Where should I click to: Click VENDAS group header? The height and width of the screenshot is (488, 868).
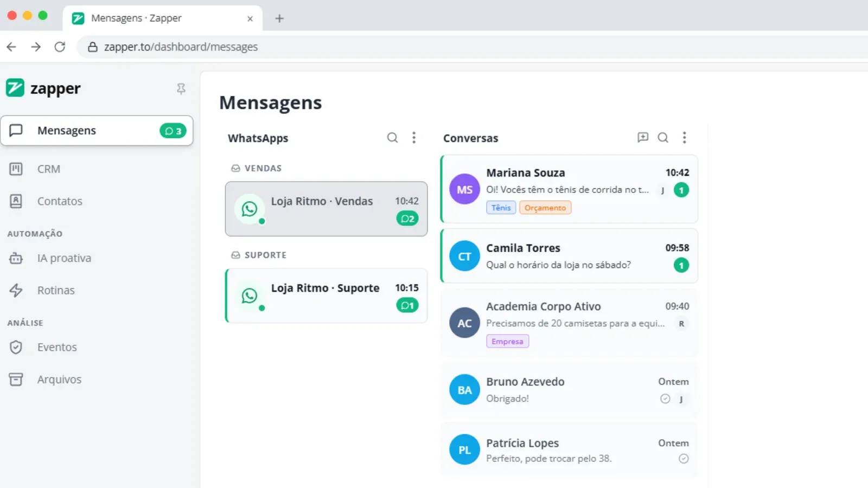pyautogui.click(x=257, y=168)
